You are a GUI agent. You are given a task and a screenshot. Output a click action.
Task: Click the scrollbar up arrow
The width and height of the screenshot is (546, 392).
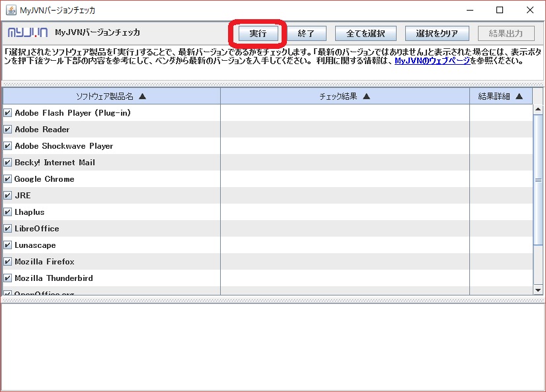point(538,109)
